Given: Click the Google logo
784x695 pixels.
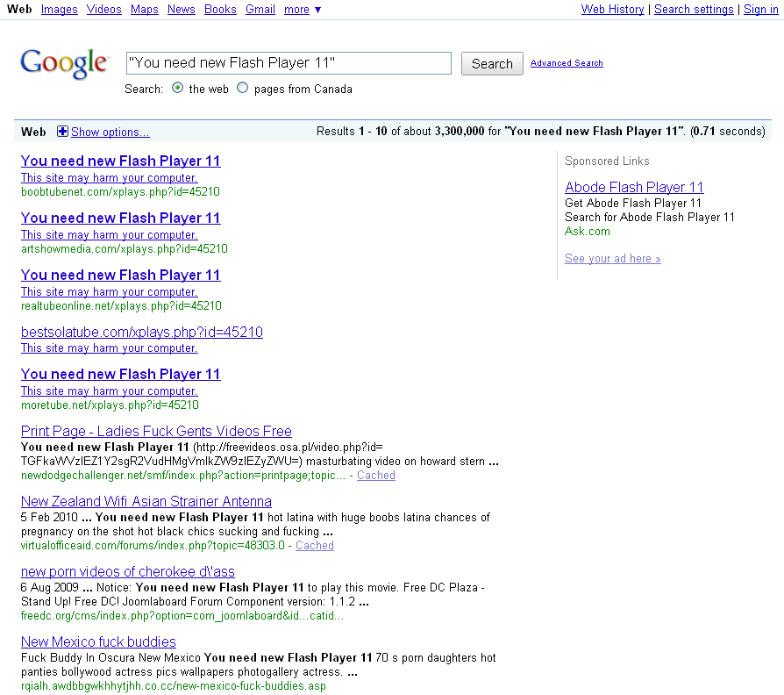Looking at the screenshot, I should [63, 64].
